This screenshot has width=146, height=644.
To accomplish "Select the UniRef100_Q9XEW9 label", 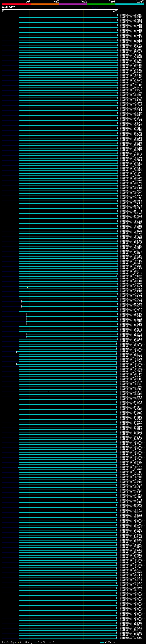I will (131, 70).
